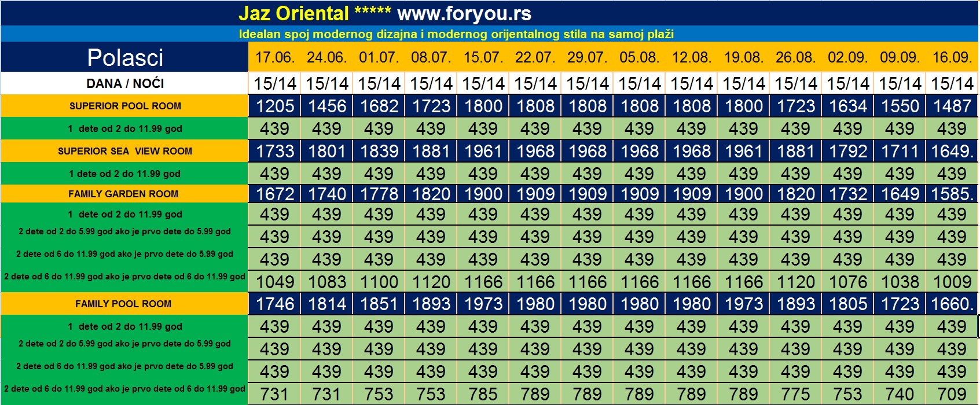Click the 12.08. departure date
This screenshot has height=405, width=980.
coord(692,57)
